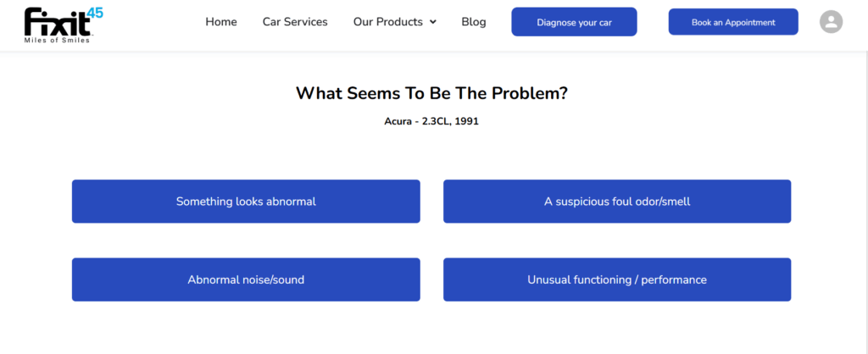
Task: Click Book an Appointment button
Action: click(x=733, y=22)
